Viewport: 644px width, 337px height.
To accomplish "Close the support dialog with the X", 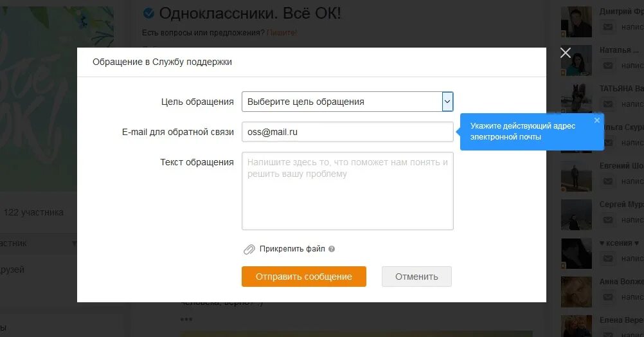I will pos(566,53).
